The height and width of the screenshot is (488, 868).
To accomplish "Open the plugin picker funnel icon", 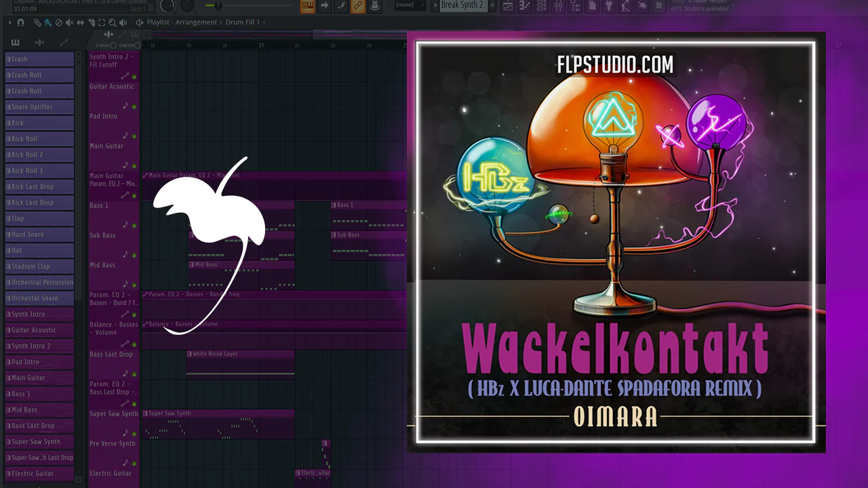I will click(608, 6).
